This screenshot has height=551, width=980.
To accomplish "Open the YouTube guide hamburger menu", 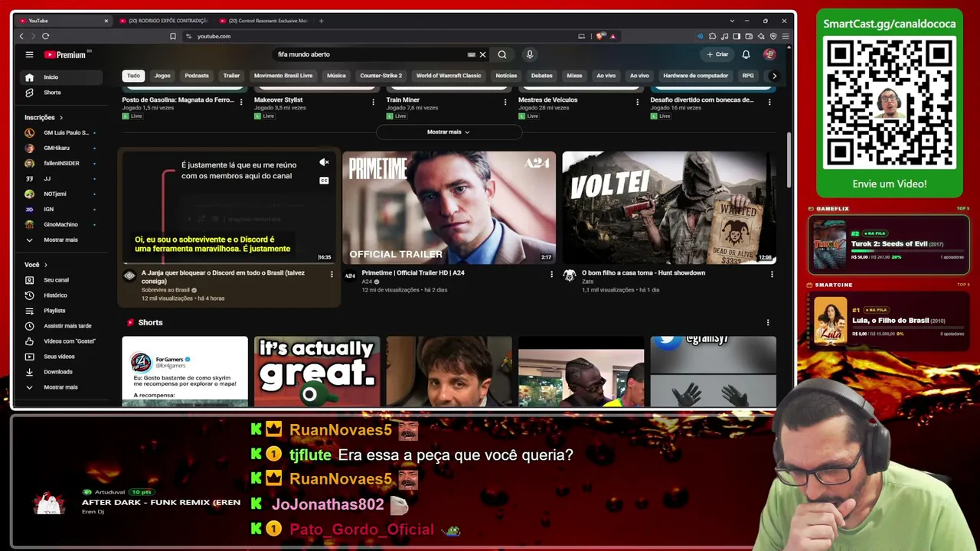I will click(29, 54).
